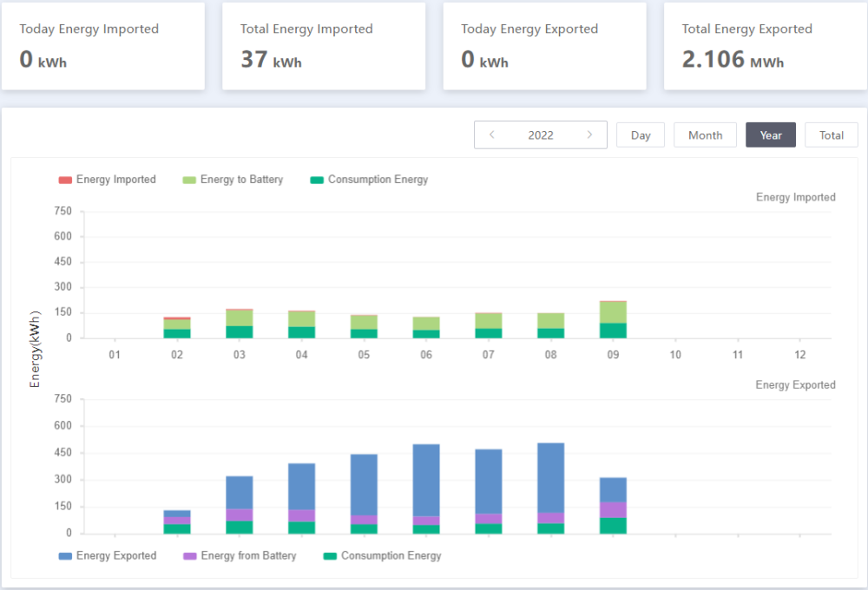The width and height of the screenshot is (868, 590).
Task: Select the blue exported bar for month 06
Action: click(x=426, y=481)
